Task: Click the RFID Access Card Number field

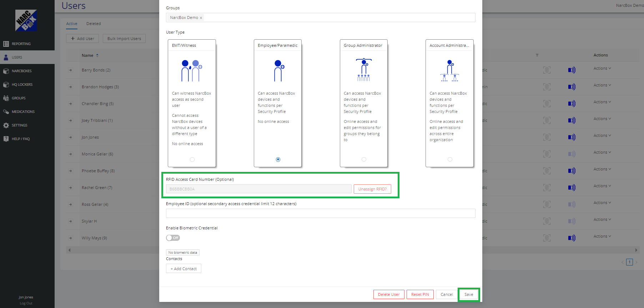Action: tap(259, 189)
